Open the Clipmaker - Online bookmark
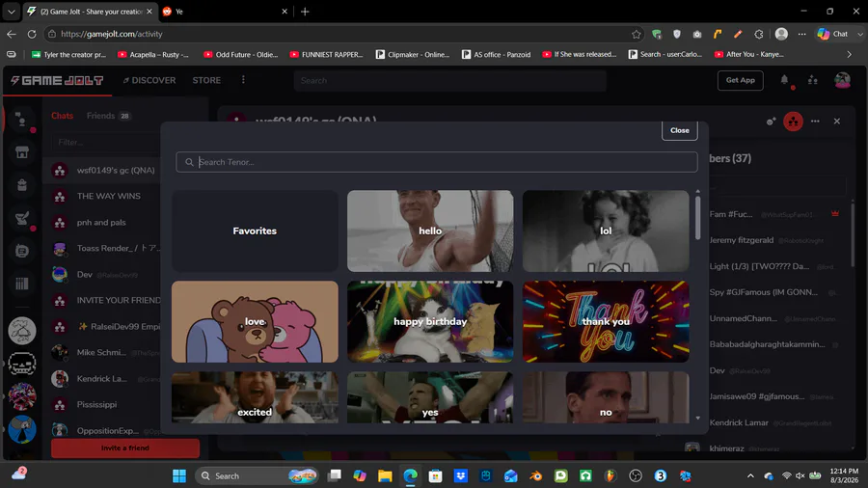This screenshot has height=488, width=868. click(413, 54)
